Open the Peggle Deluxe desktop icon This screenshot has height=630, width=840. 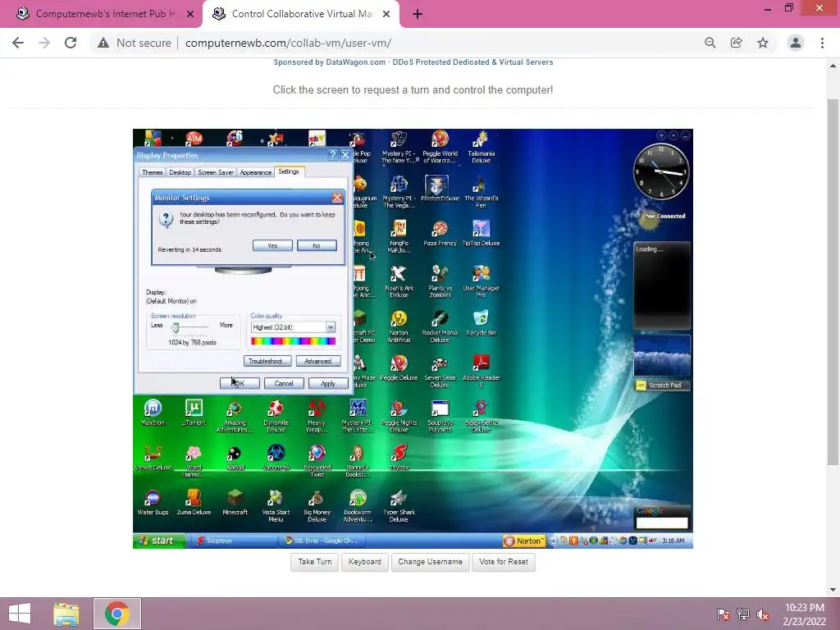tap(399, 367)
